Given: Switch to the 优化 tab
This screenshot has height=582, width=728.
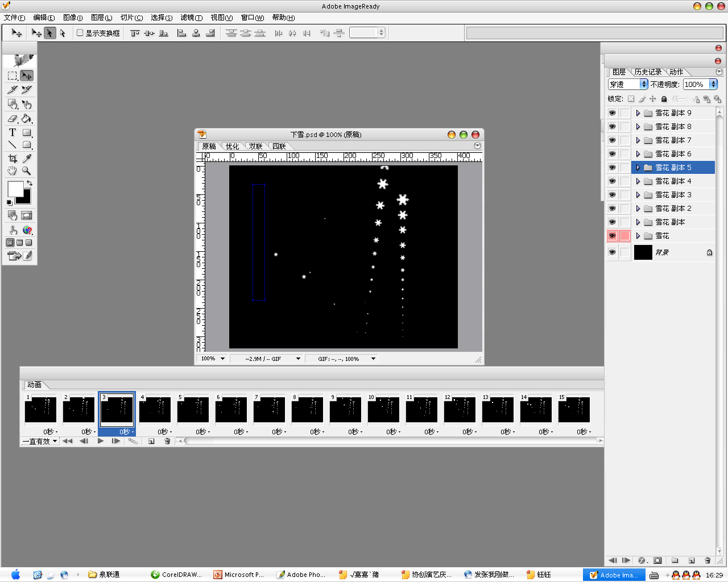Looking at the screenshot, I should pyautogui.click(x=232, y=147).
